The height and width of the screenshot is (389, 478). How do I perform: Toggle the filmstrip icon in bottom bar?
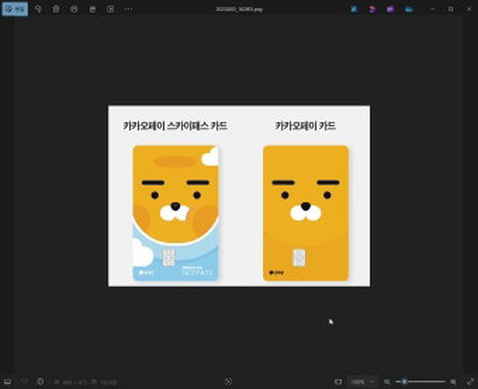tap(7, 381)
